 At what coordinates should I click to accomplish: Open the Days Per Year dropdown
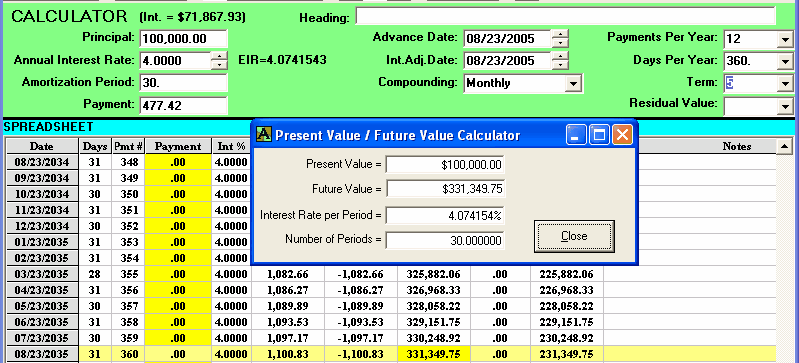pyautogui.click(x=783, y=61)
